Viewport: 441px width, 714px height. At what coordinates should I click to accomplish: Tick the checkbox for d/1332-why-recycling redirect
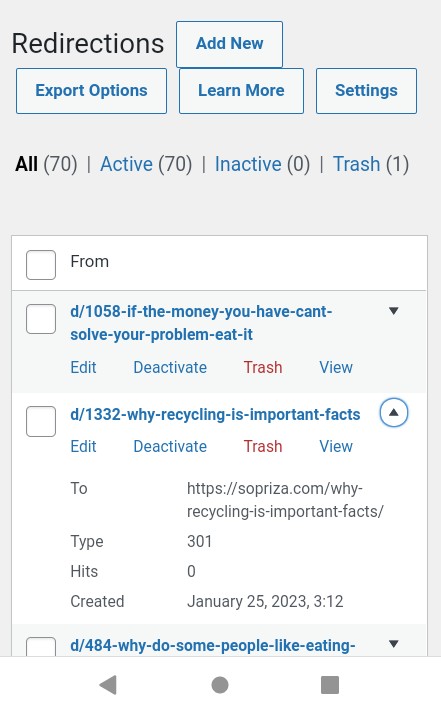41,422
